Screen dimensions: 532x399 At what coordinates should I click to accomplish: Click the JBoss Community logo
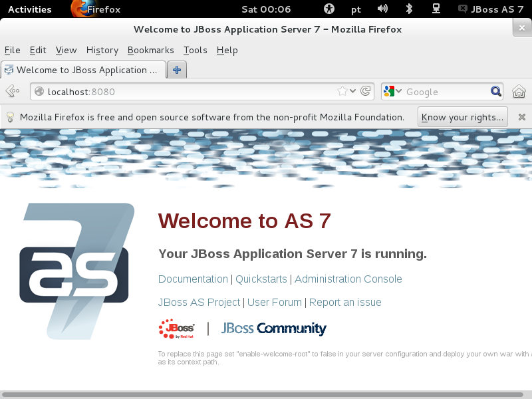click(273, 329)
